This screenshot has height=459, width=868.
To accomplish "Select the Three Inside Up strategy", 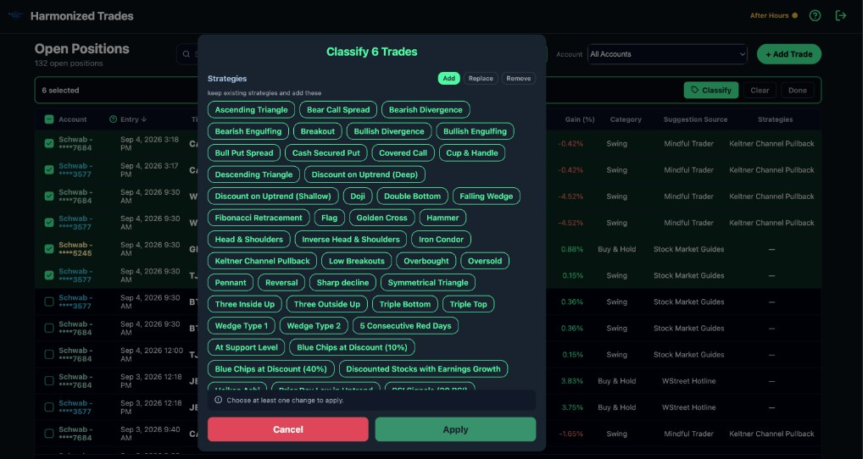I will (x=245, y=304).
